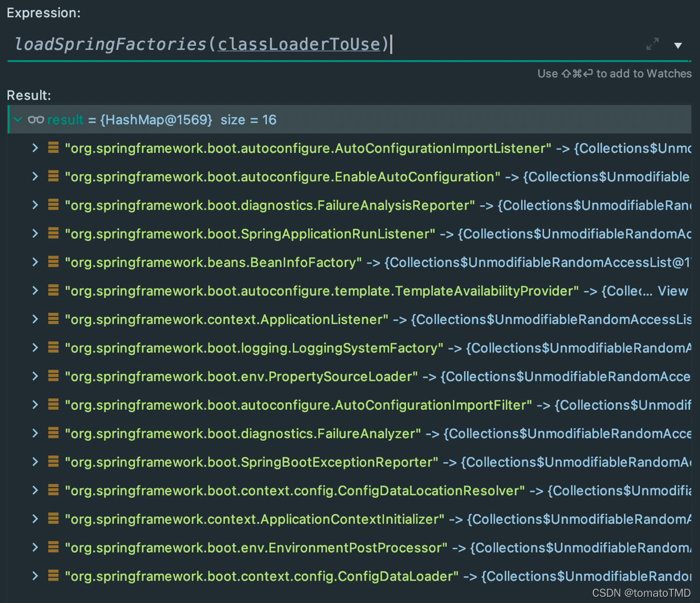Select the "org.springframework.boot.diagnostics.FailureAnalyzer" key text
Screen dimensions: 700x603
243,434
